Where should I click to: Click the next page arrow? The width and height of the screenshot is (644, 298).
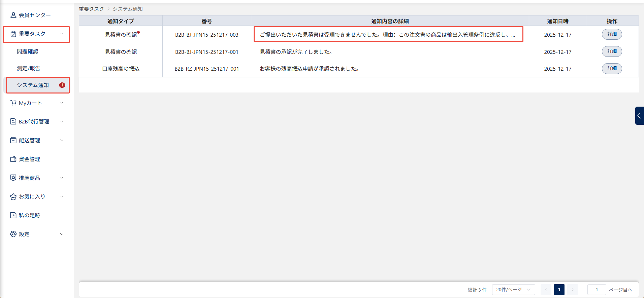573,290
